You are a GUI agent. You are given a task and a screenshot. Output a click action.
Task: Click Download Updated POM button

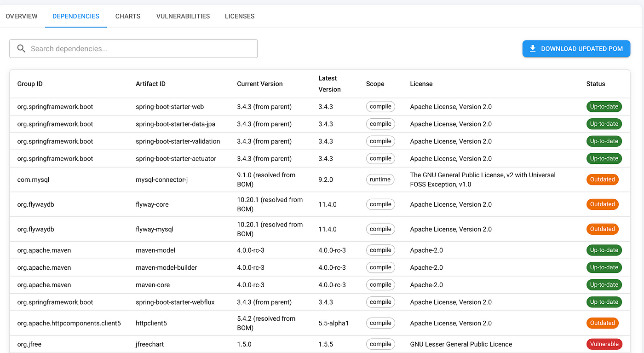tap(576, 49)
